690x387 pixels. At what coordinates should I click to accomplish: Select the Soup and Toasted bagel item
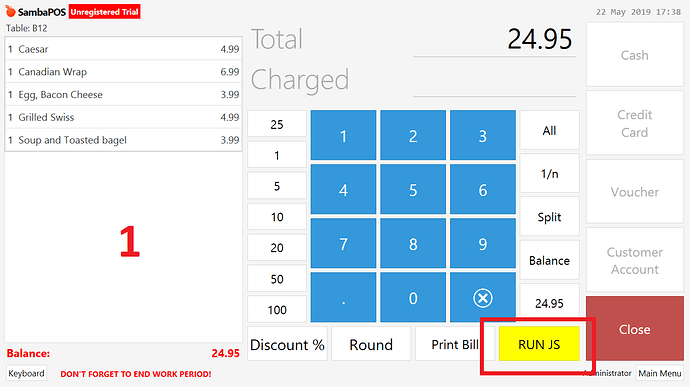(x=123, y=140)
